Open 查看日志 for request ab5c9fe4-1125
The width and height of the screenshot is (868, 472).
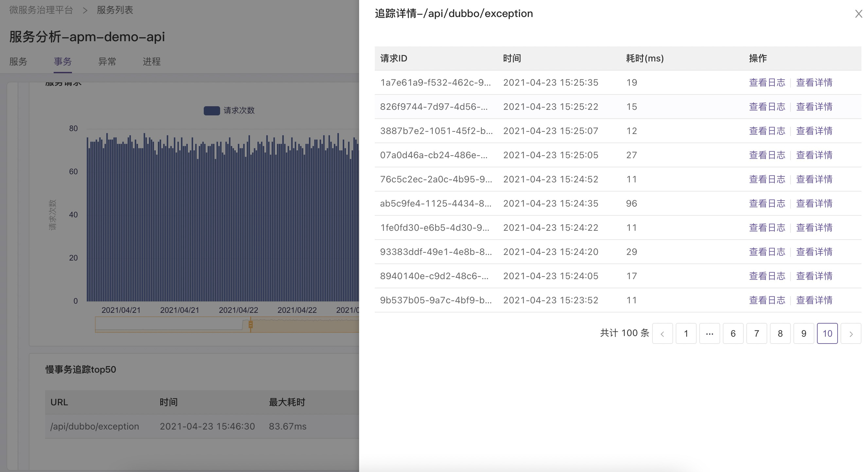pyautogui.click(x=767, y=203)
